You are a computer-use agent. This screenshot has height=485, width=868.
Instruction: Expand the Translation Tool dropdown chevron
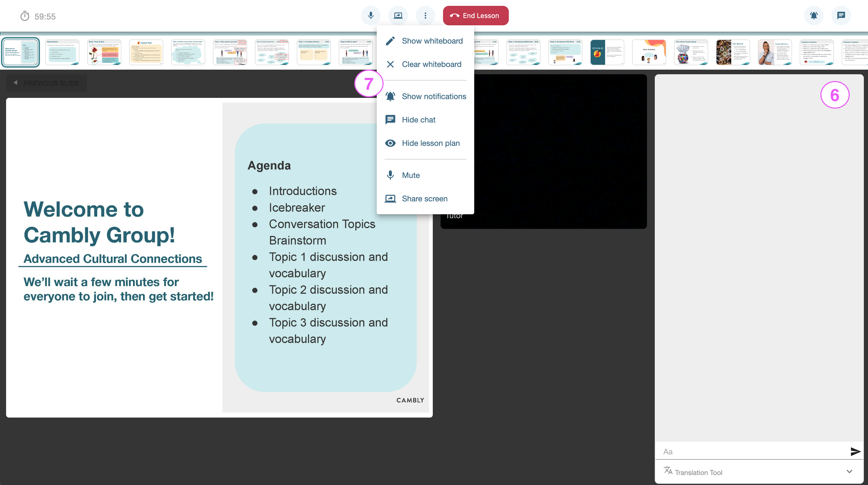pos(849,472)
